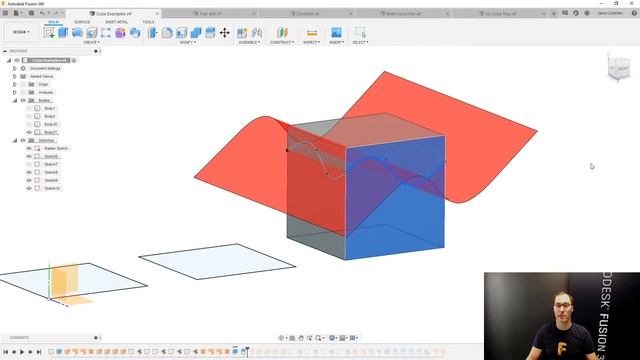This screenshot has width=640, height=360.
Task: Expand the Document Settings node
Action: pos(15,68)
